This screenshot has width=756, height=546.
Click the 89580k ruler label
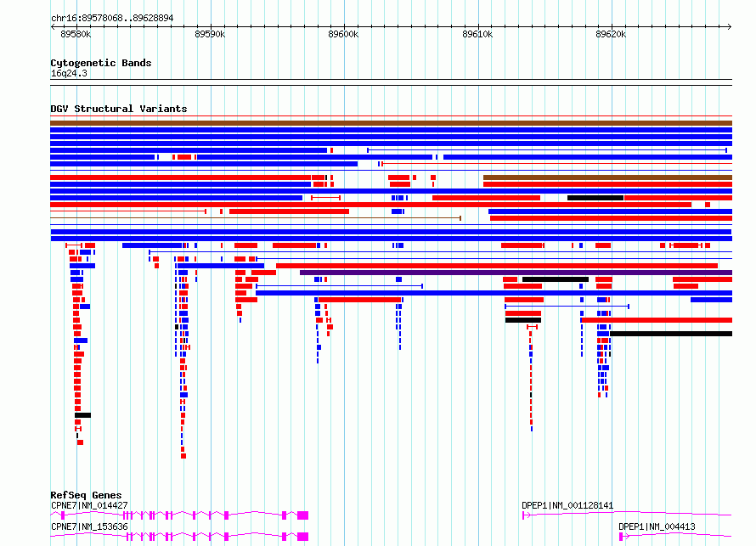(x=76, y=34)
